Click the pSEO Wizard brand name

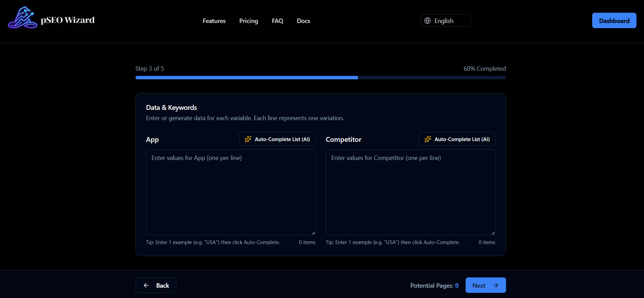click(68, 20)
